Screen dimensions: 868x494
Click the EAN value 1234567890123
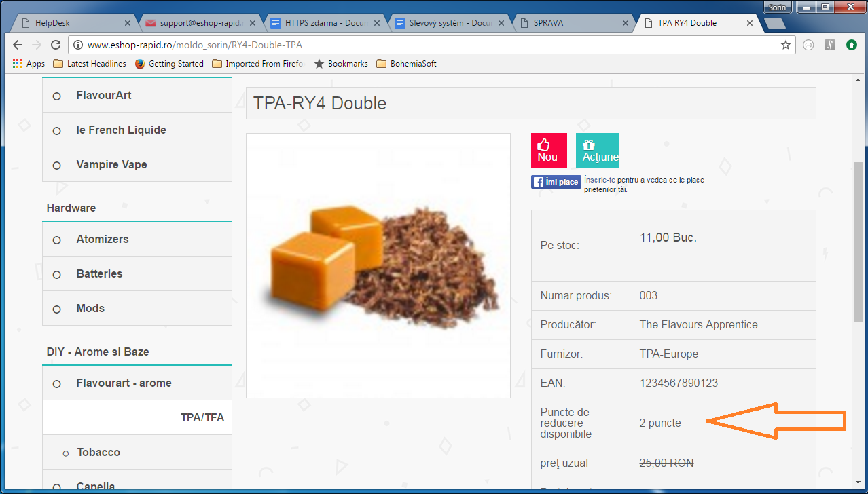point(679,383)
